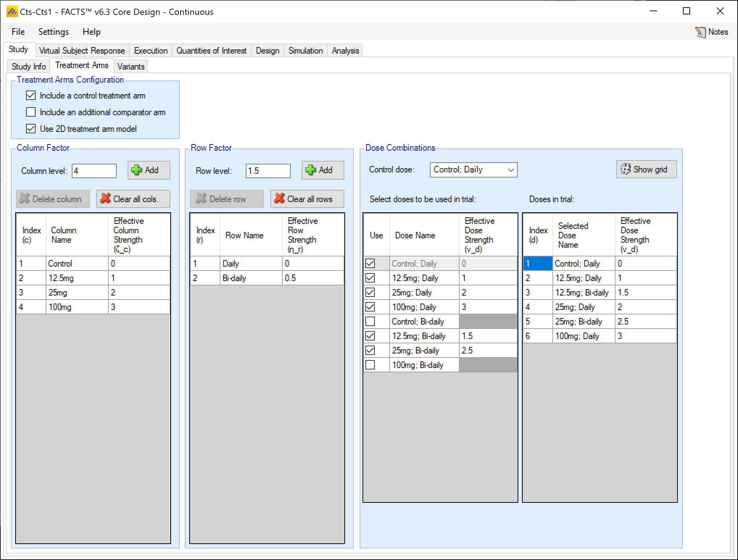This screenshot has height=560, width=738.
Task: Click the grayed Delete column icon
Action: coord(24,199)
